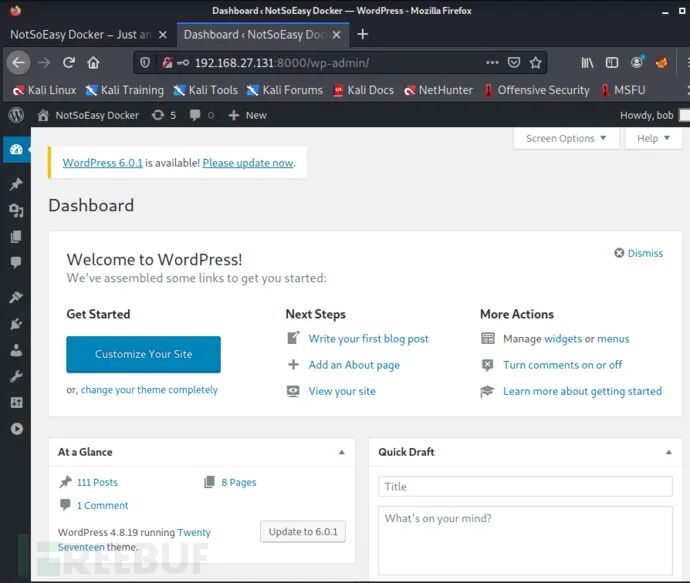Open the comments bubble in the admin bar

pos(202,115)
